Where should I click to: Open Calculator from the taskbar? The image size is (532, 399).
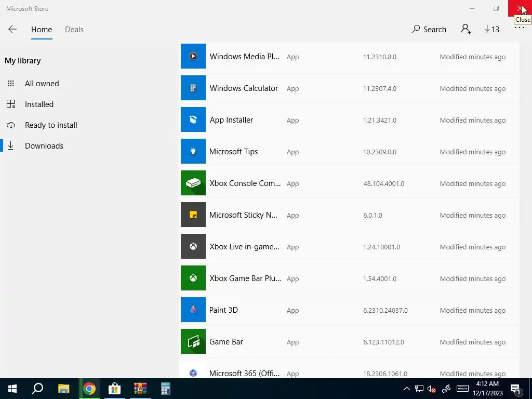165,389
